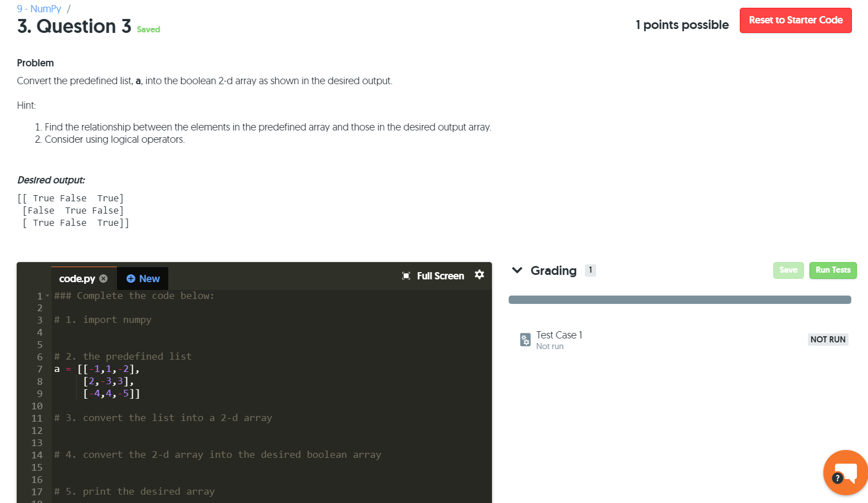868x503 pixels.
Task: Collapse the Grading section chevron
Action: click(517, 270)
